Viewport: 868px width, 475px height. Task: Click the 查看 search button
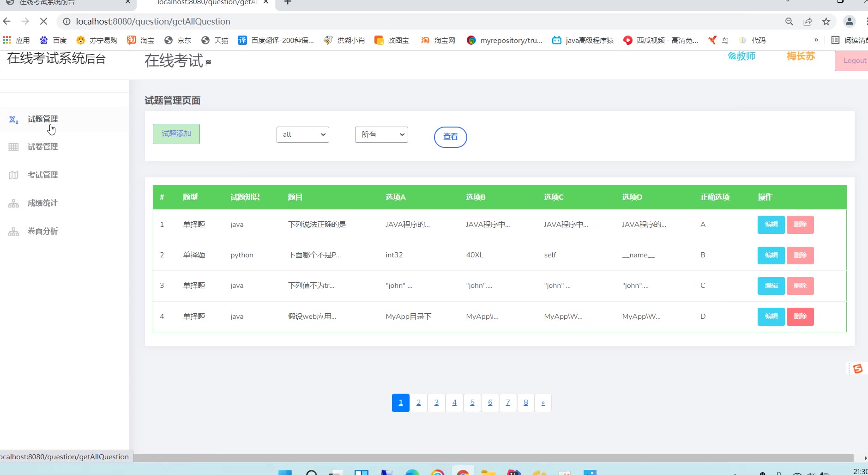tap(451, 137)
